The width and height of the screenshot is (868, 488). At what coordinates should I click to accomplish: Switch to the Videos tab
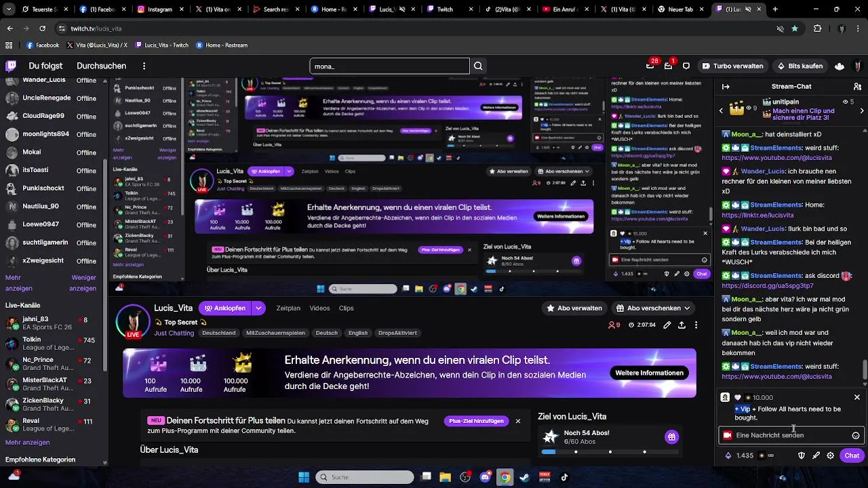pos(319,308)
